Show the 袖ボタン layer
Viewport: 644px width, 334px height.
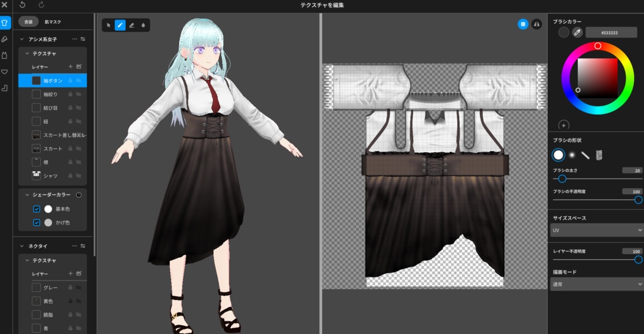(x=79, y=81)
